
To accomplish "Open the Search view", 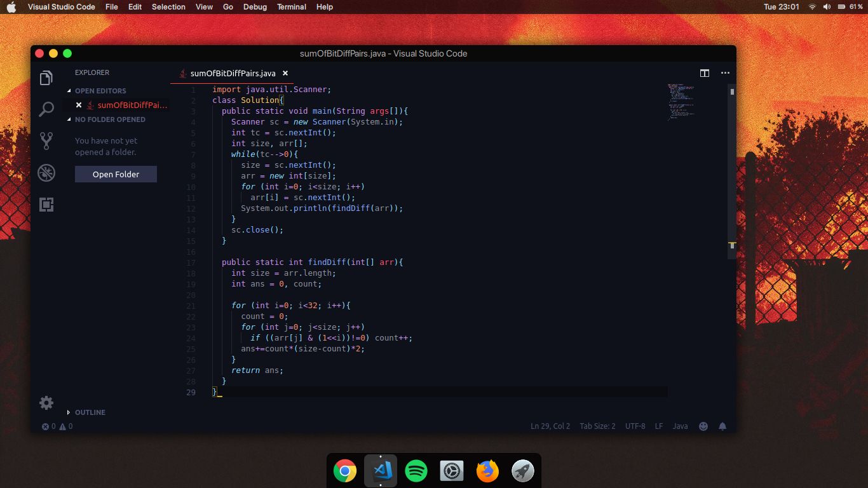I will click(x=46, y=109).
